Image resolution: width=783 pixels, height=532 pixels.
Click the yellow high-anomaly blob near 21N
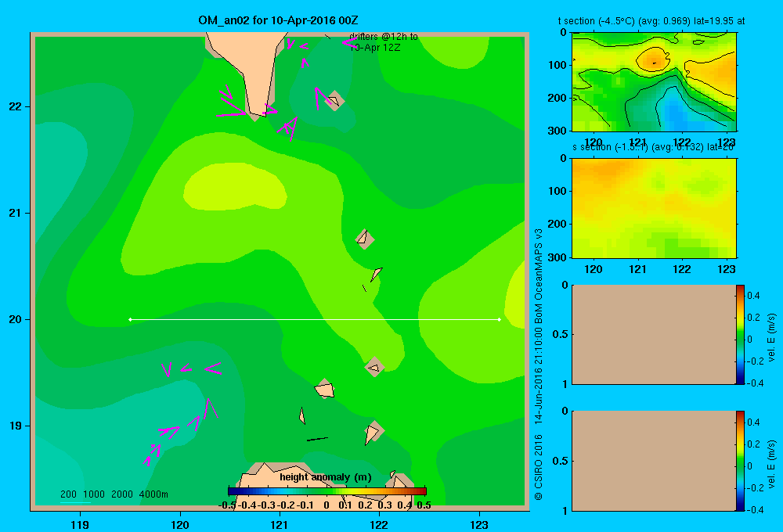click(235, 186)
